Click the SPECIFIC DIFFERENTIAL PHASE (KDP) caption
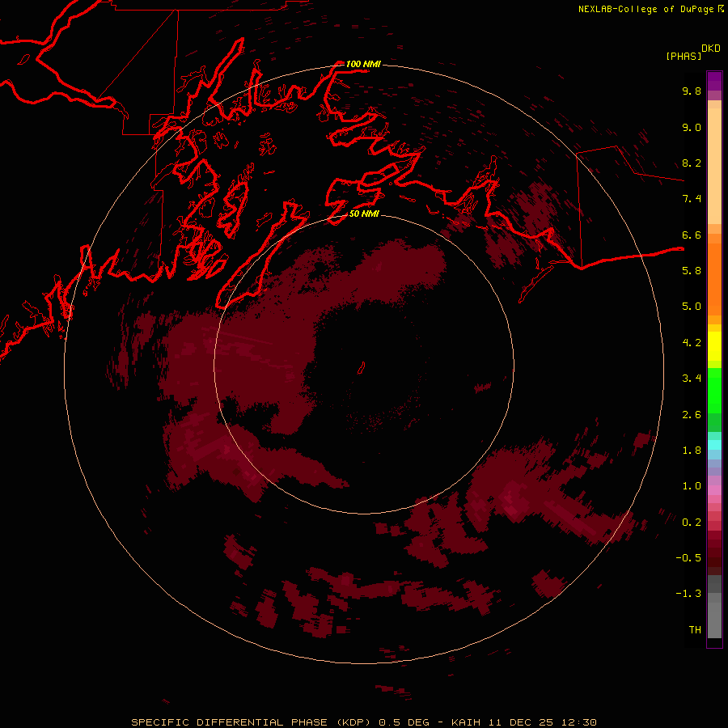The image size is (728, 728). (x=252, y=722)
